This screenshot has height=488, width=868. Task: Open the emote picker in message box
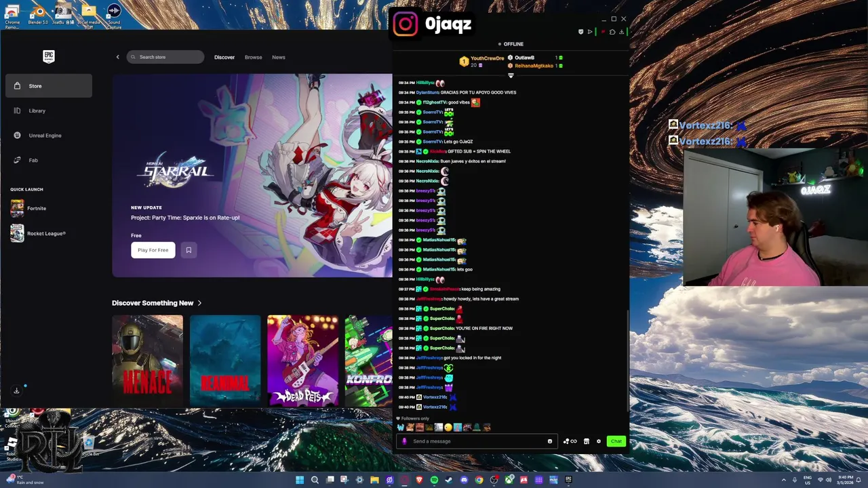pos(550,441)
